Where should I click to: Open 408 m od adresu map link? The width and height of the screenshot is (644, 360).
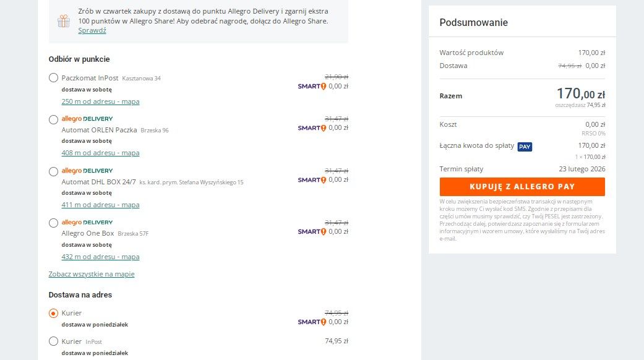[101, 153]
